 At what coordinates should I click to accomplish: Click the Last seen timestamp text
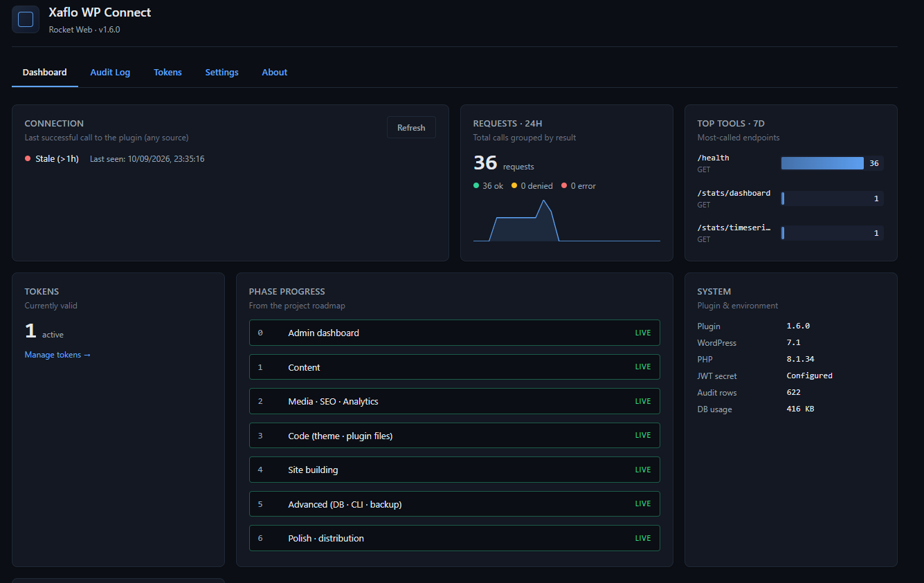147,159
